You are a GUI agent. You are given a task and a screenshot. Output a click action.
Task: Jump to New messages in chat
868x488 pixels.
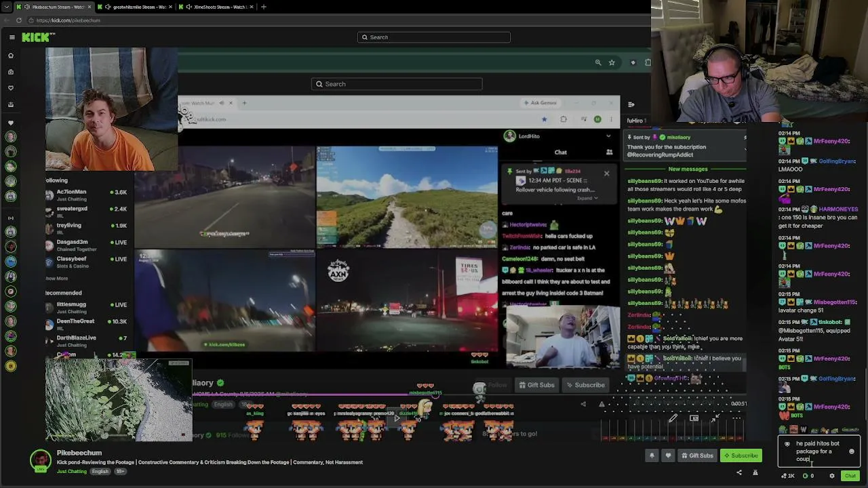[x=688, y=169]
